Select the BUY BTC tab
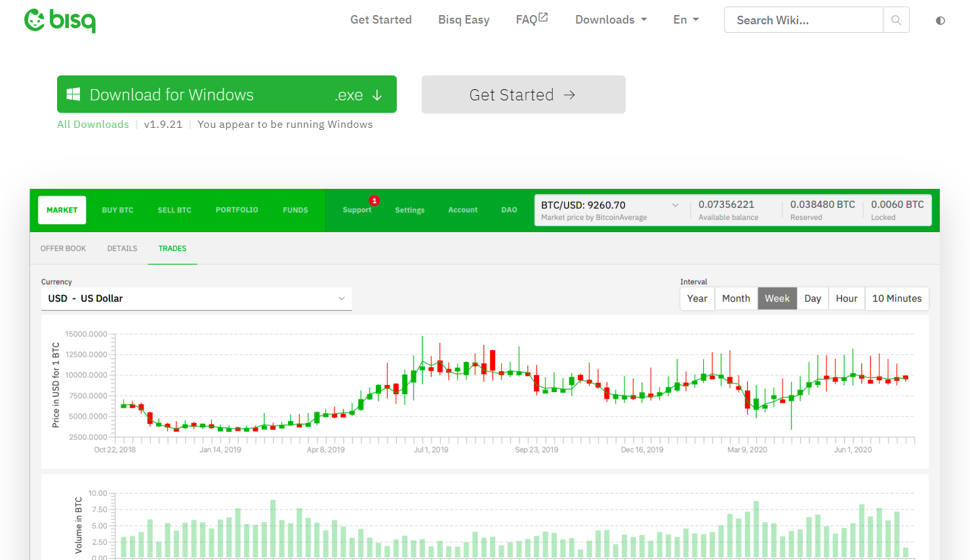Screen dimensions: 970x560 point(117,210)
